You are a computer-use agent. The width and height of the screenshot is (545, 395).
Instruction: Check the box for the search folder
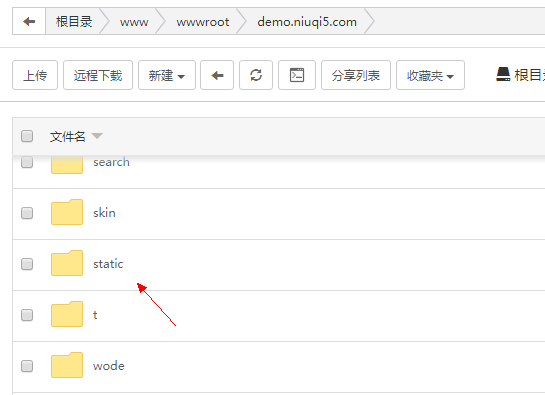27,162
